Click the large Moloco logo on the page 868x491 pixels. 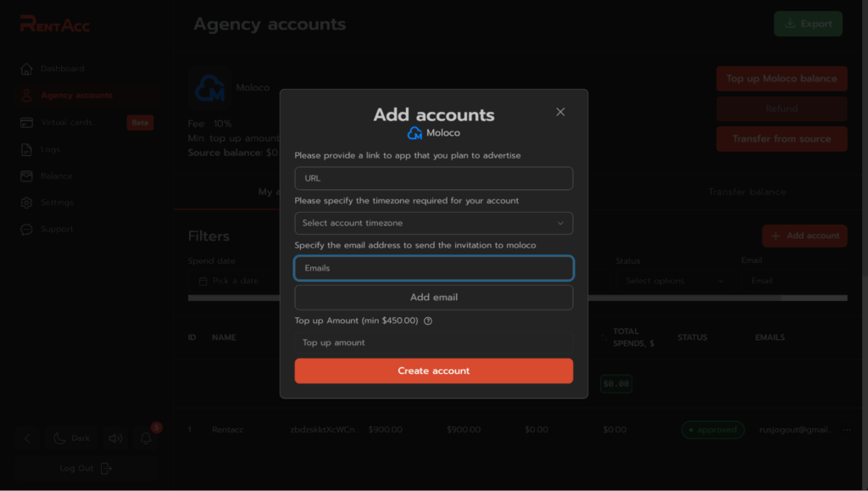click(209, 87)
